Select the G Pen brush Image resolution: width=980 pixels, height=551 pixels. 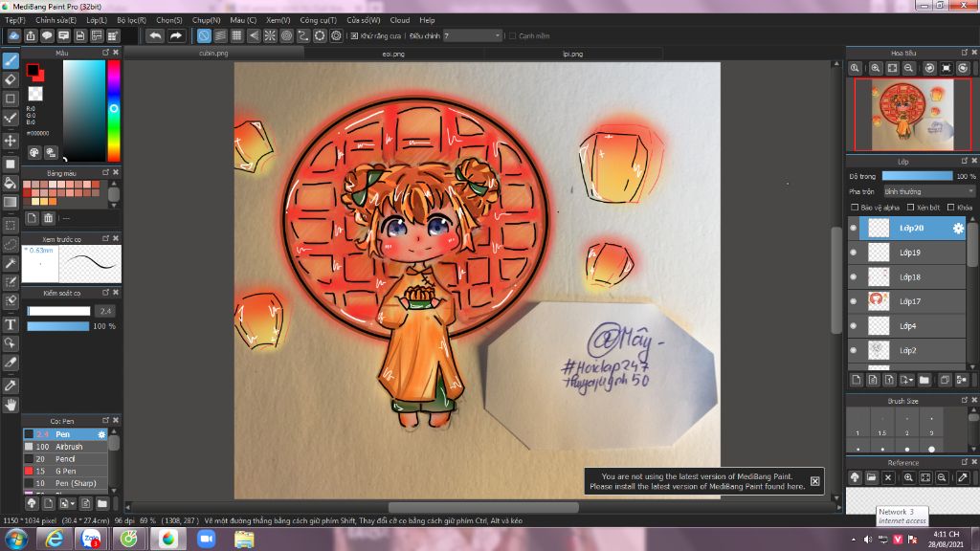tap(65, 471)
